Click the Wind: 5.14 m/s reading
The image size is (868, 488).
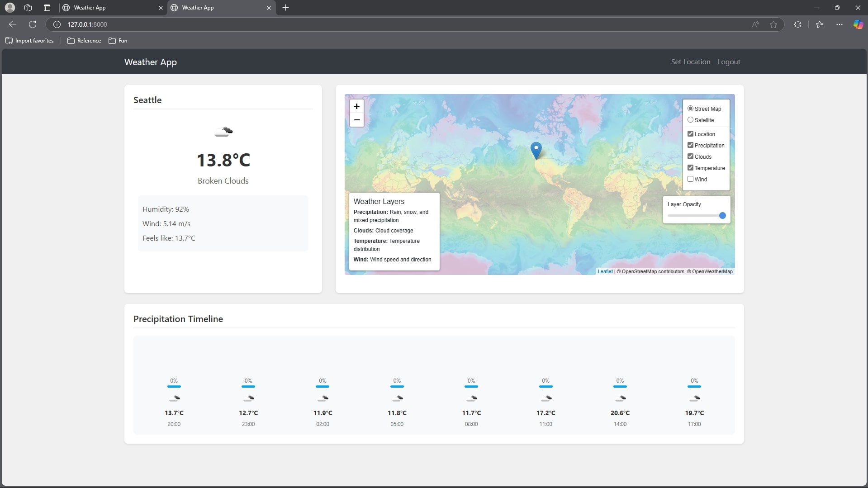coord(166,224)
